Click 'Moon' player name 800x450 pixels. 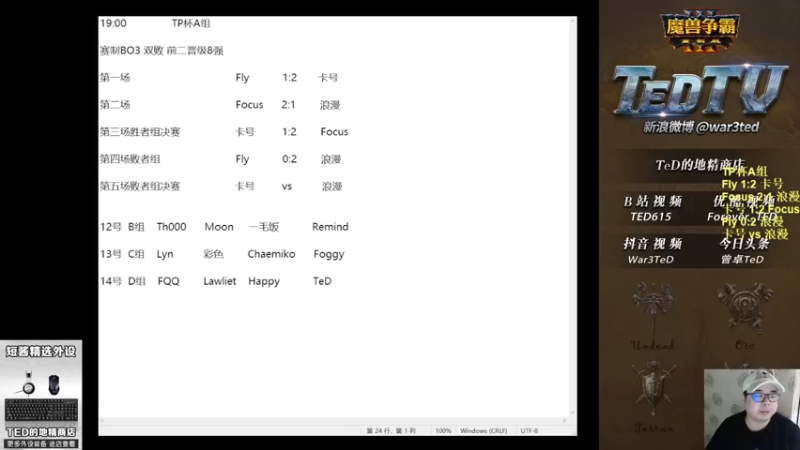pos(219,227)
